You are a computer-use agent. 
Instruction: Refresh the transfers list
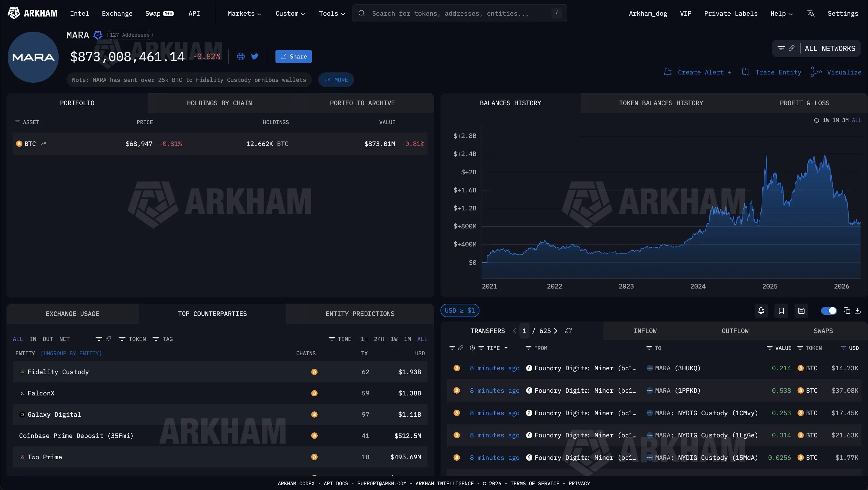[568, 331]
